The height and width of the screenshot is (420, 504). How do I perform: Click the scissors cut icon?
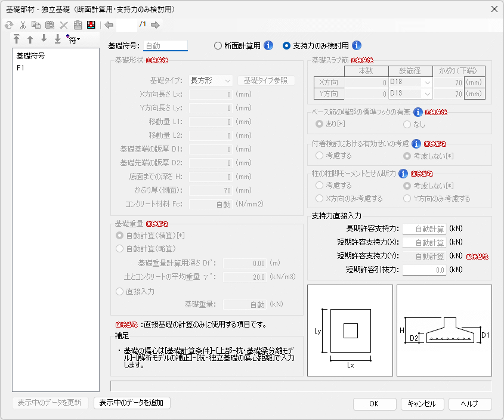(23, 25)
